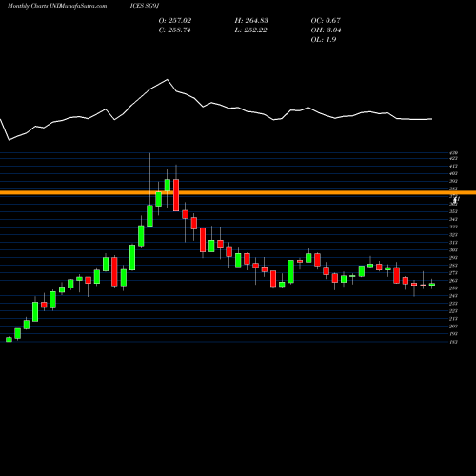Click the peak of the white indicator line
The width and height of the screenshot is (476, 476).
pyautogui.click(x=168, y=79)
